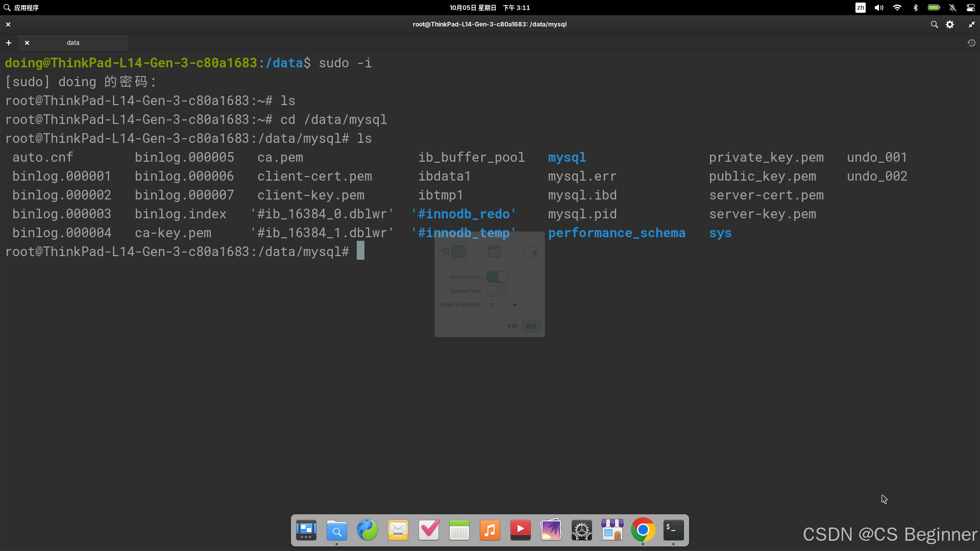Open the Files app in dock
This screenshot has height=551, width=980.
(x=336, y=531)
